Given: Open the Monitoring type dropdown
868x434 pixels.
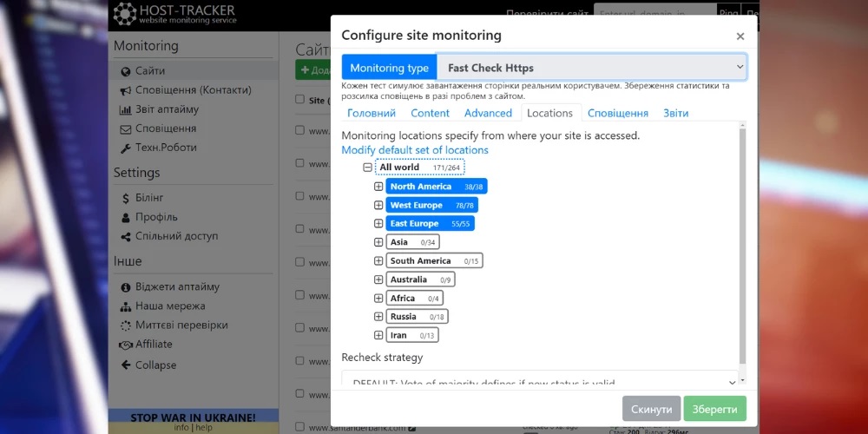Looking at the screenshot, I should [x=591, y=68].
